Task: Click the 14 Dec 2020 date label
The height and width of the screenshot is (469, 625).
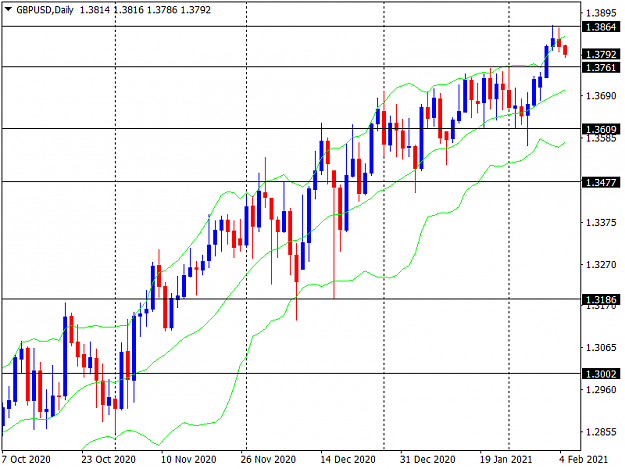Action: (x=348, y=459)
